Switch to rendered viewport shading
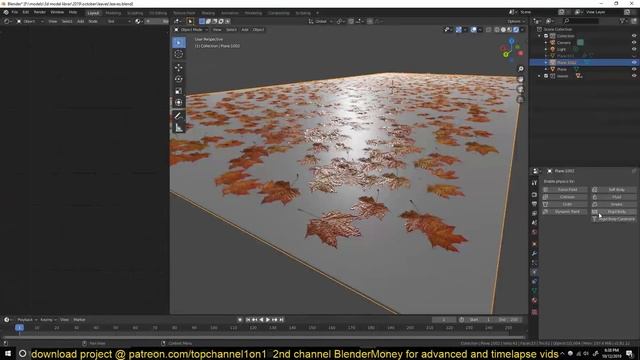640x360 pixels. (516, 29)
